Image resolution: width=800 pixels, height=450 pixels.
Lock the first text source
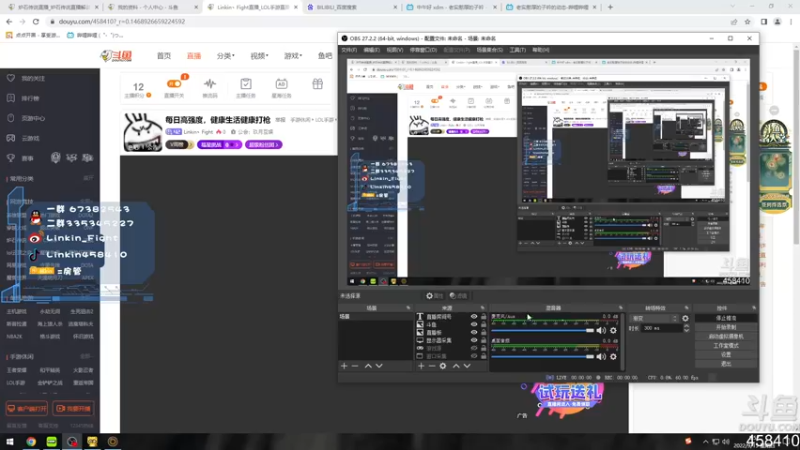pos(484,317)
